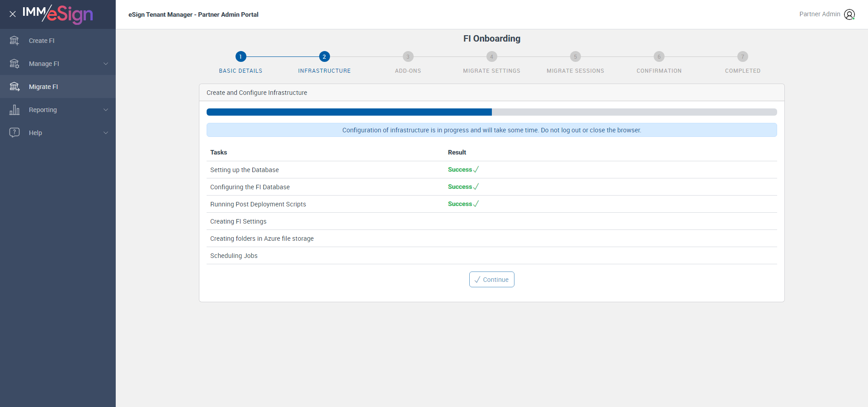Select Creating folders in Azure file storage

click(x=262, y=239)
